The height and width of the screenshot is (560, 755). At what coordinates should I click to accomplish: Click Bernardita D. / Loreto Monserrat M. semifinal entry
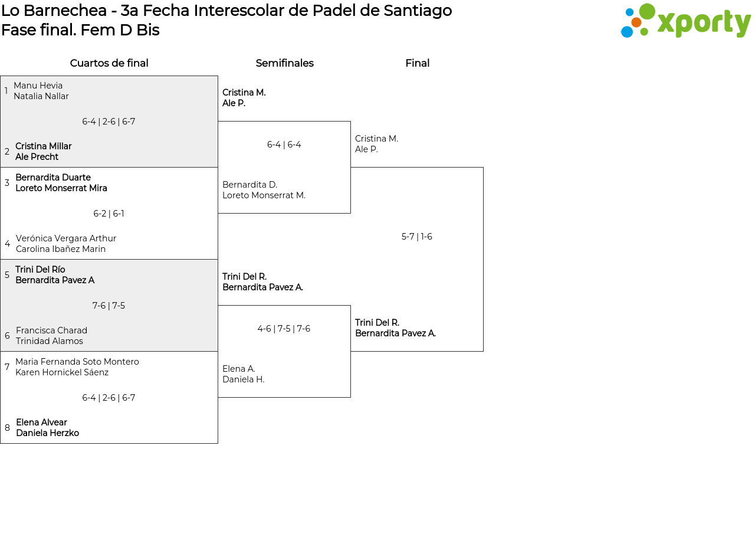264,190
